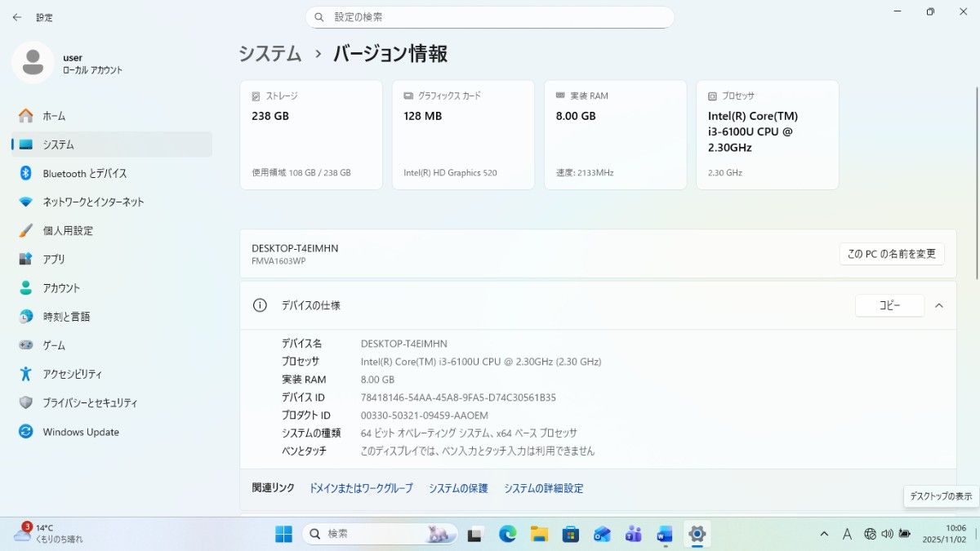This screenshot has height=551, width=980.
Task: Click the ストレージ 238 GB card
Action: pyautogui.click(x=311, y=135)
